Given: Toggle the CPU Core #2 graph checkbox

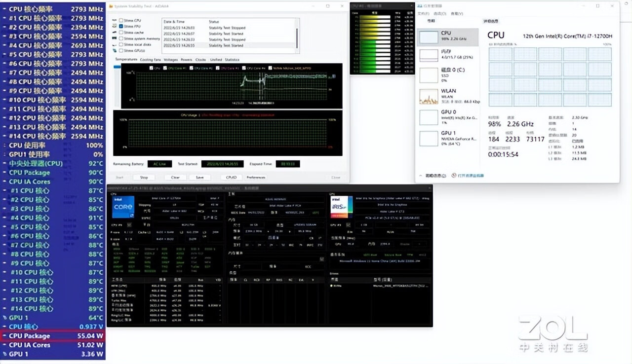Looking at the screenshot, I should pyautogui.click(x=192, y=68).
